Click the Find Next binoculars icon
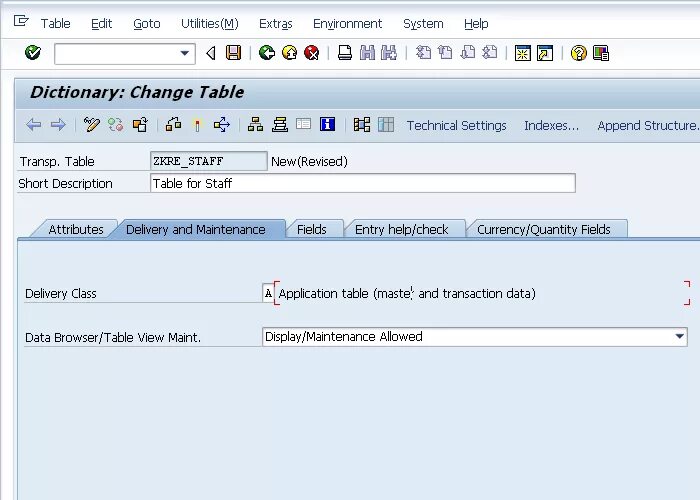This screenshot has width=700, height=500. (389, 53)
